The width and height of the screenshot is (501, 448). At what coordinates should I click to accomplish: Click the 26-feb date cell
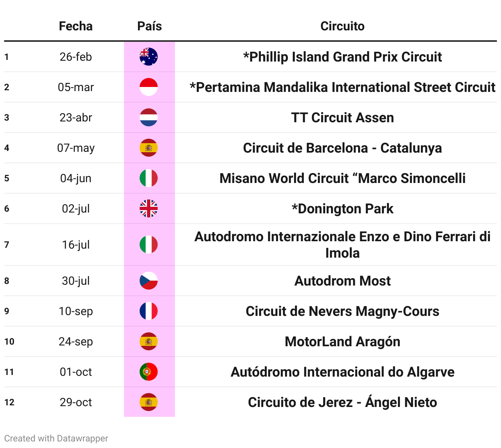point(76,57)
